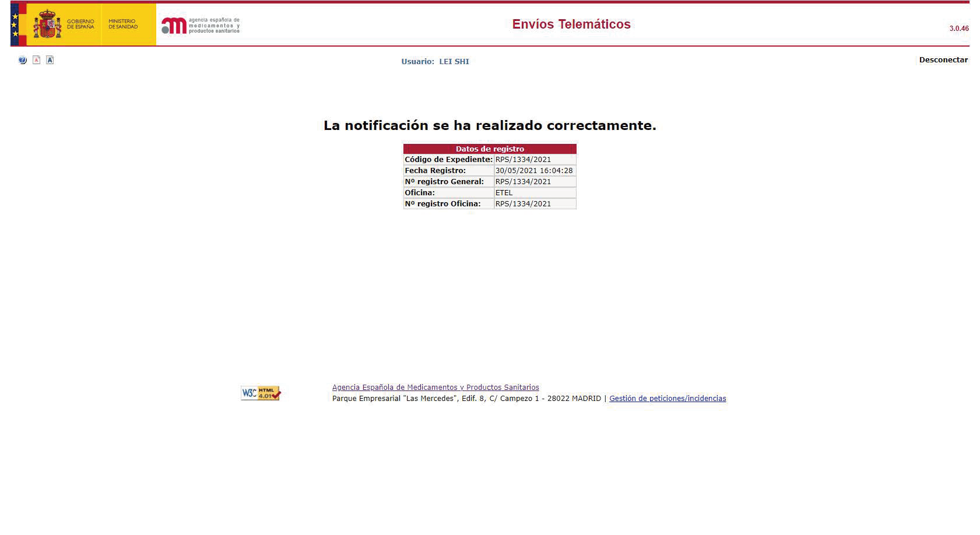Click the user name LEI SHI

(454, 62)
